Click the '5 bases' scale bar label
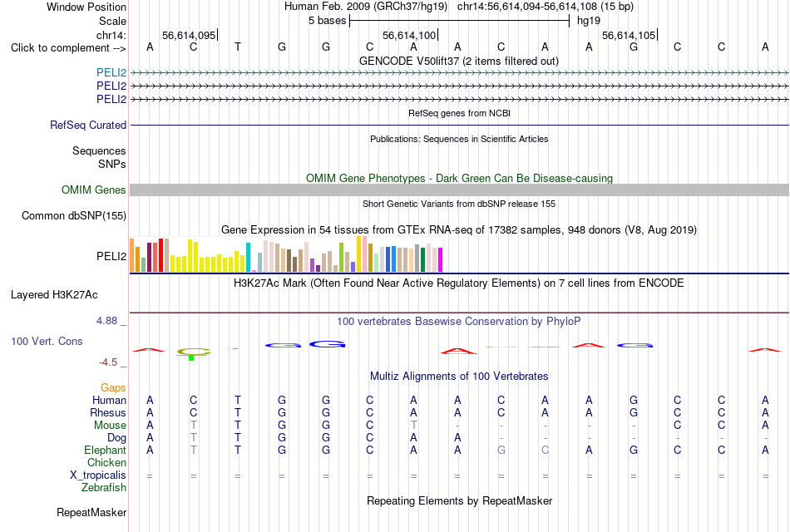The width and height of the screenshot is (790, 532). [x=327, y=21]
